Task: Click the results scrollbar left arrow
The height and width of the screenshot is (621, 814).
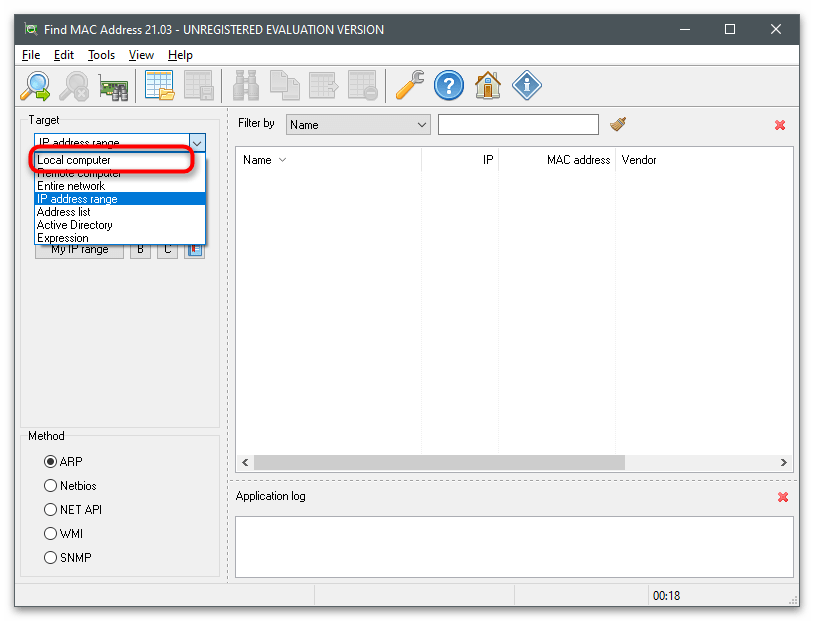Action: pos(245,463)
